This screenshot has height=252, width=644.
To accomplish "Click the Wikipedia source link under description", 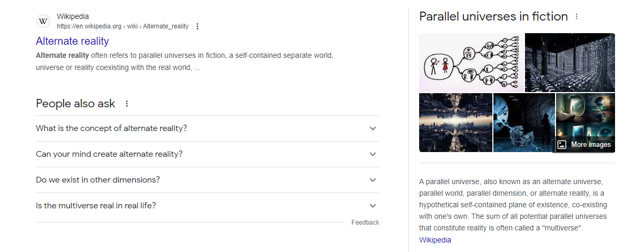I will (x=435, y=240).
